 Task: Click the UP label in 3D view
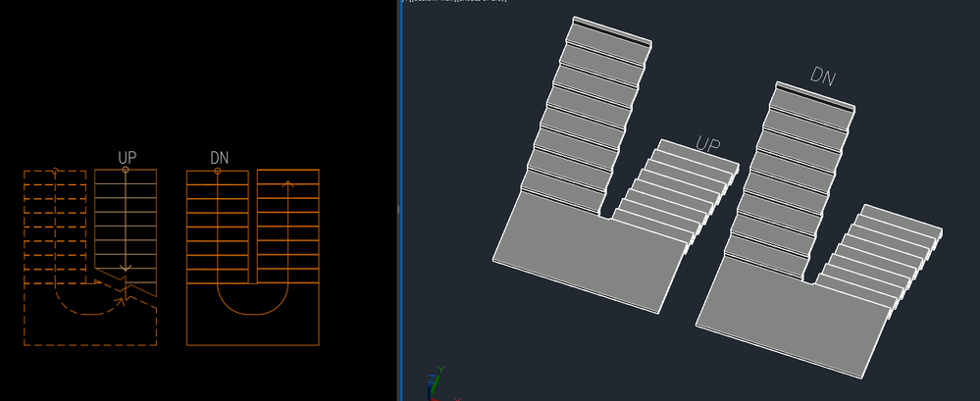point(708,145)
